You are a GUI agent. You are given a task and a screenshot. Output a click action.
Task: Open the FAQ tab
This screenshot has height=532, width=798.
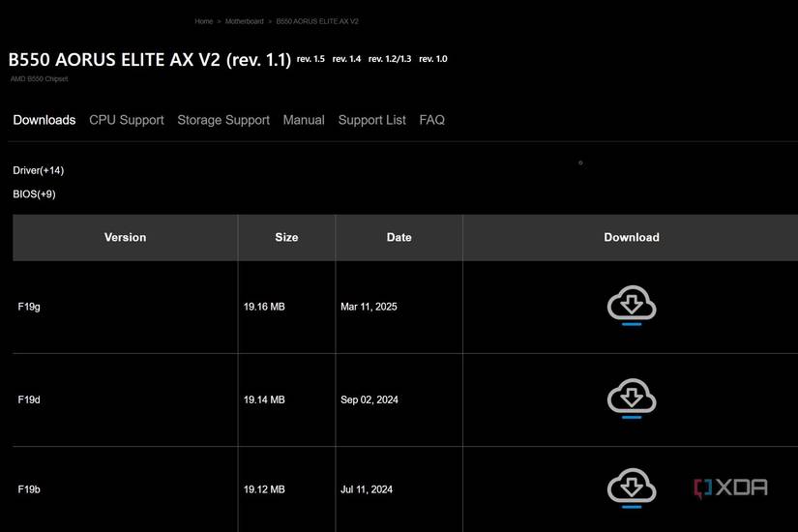432,120
